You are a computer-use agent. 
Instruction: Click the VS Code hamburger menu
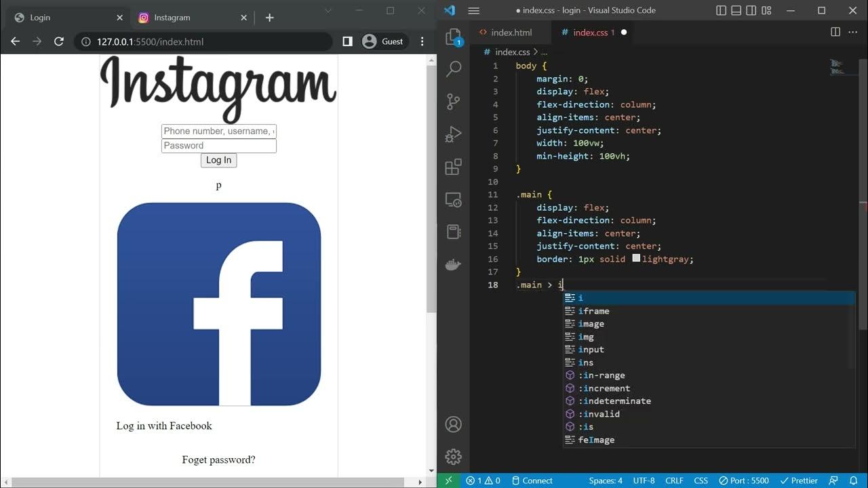(x=474, y=10)
